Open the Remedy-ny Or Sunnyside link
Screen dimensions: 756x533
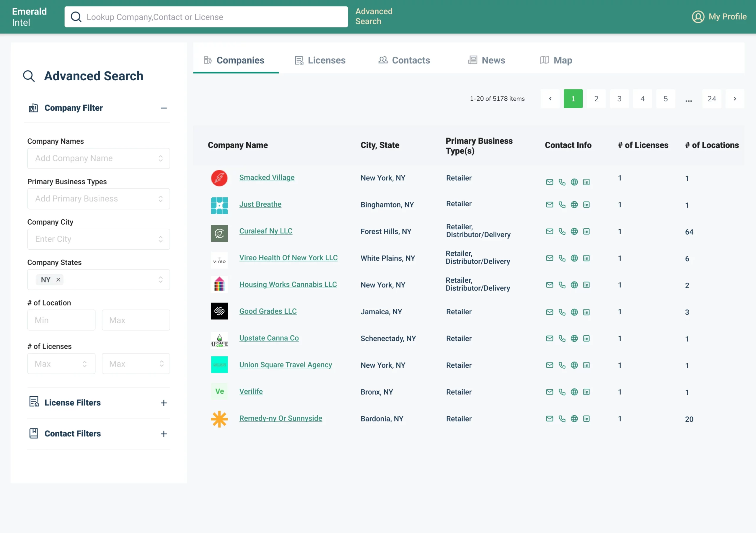click(281, 418)
